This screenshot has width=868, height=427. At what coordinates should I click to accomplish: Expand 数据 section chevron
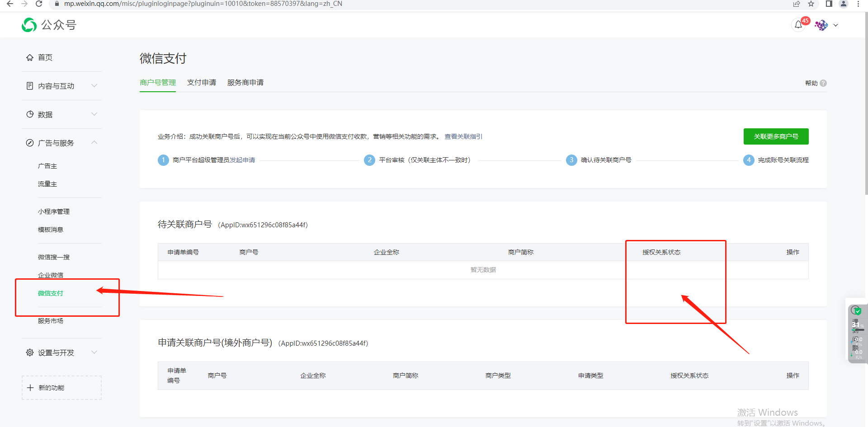94,114
